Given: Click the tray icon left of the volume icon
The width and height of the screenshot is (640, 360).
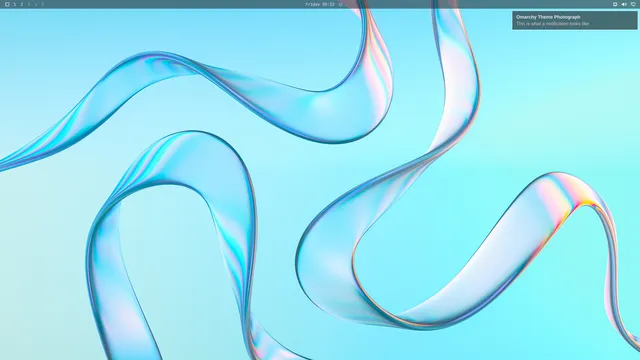Looking at the screenshot, I should (615, 4).
